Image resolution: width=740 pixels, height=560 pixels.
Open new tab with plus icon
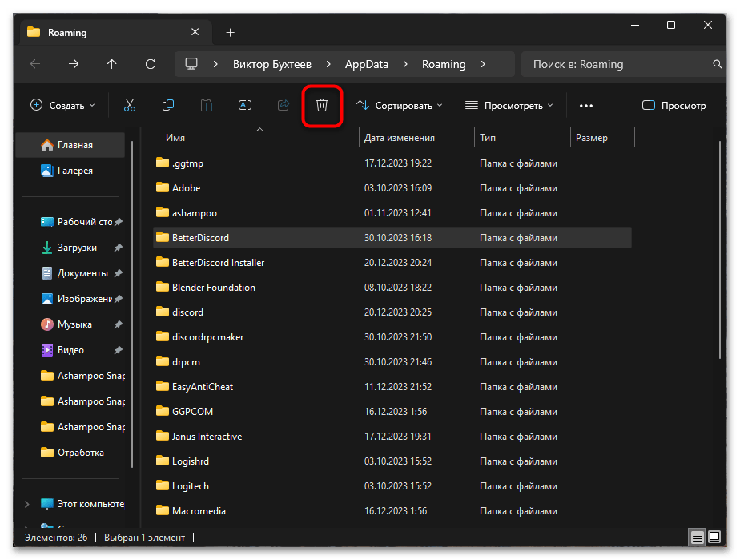coord(231,33)
